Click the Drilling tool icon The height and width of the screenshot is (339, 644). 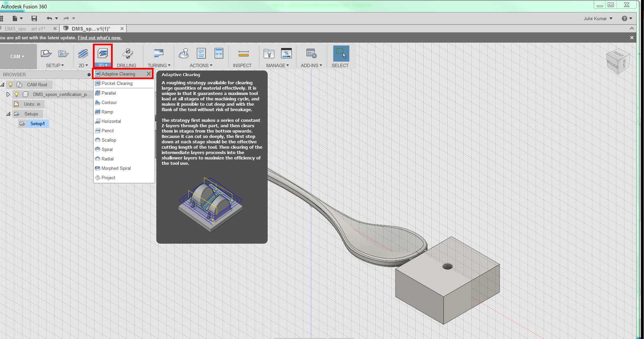point(127,53)
